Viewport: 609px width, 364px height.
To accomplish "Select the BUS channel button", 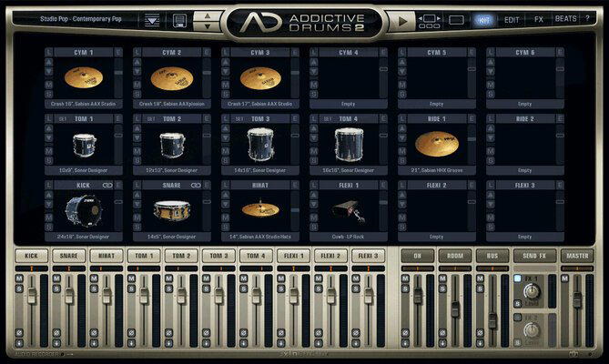I will click(492, 256).
